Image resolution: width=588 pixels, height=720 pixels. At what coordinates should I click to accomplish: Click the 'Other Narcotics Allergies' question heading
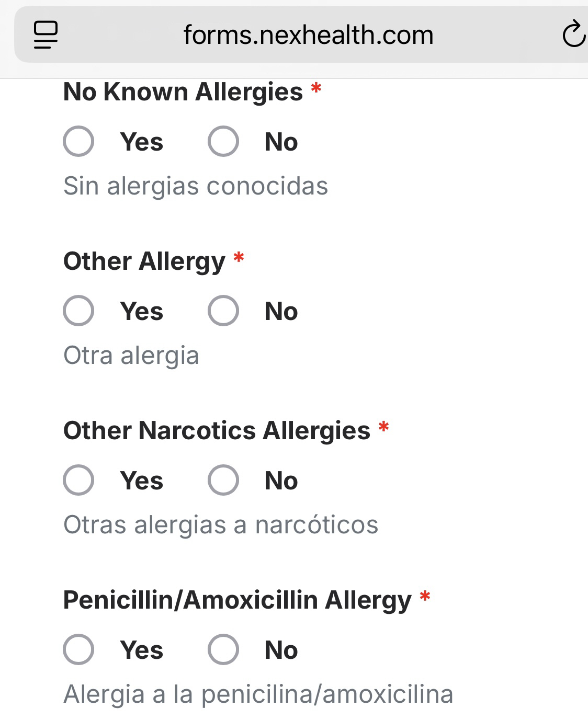pos(217,431)
